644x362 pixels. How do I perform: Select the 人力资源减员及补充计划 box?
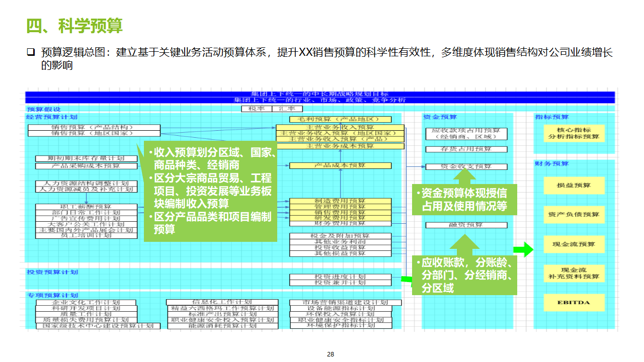[86, 190]
